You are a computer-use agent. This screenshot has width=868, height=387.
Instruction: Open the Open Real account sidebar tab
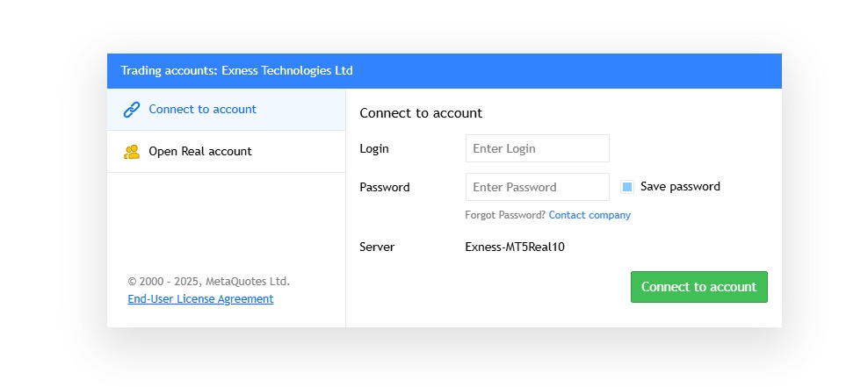(227, 152)
